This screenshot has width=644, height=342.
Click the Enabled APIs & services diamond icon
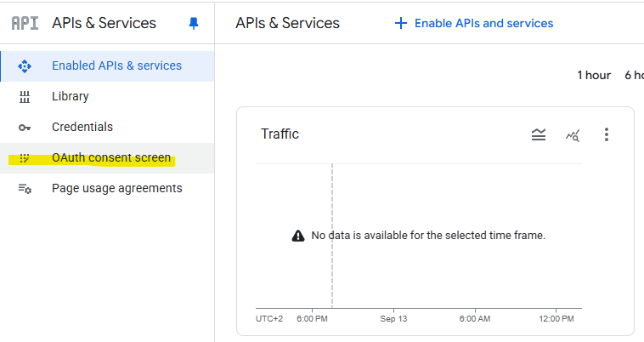click(25, 66)
